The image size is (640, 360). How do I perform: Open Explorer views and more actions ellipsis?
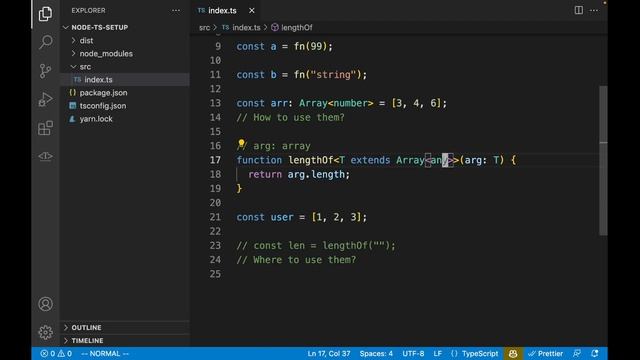[176, 11]
